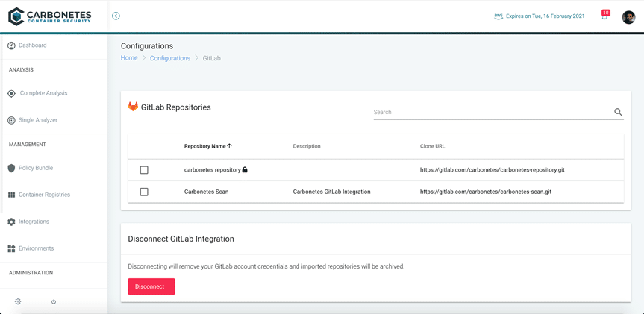This screenshot has height=314, width=644.
Task: Click the MANAGEMENT section label
Action: (x=28, y=145)
